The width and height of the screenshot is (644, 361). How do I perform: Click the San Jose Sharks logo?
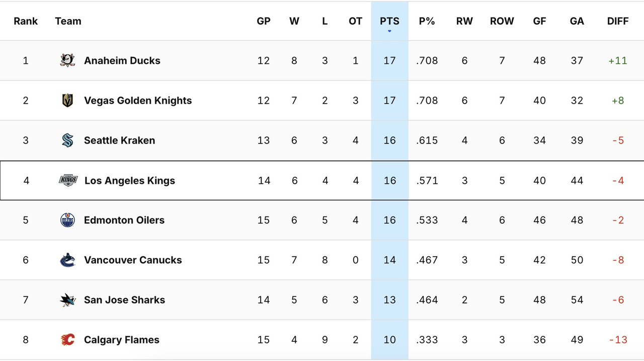(67, 300)
